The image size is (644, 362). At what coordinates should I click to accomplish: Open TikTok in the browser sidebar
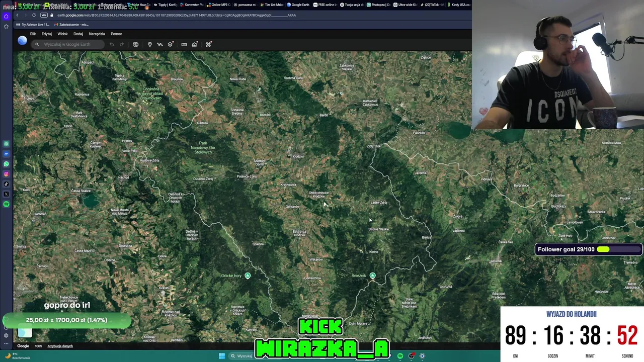coord(6,184)
